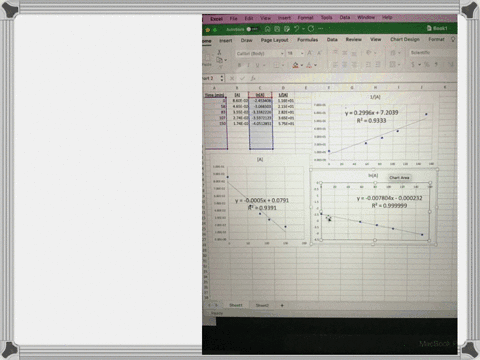Click the Merge & Center icon

393,64
